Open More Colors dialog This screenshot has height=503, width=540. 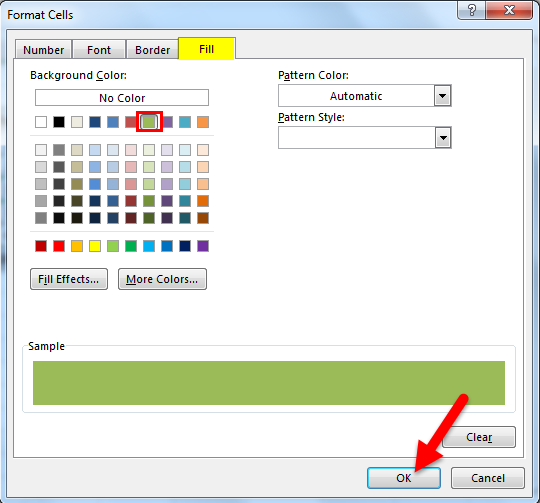[162, 279]
